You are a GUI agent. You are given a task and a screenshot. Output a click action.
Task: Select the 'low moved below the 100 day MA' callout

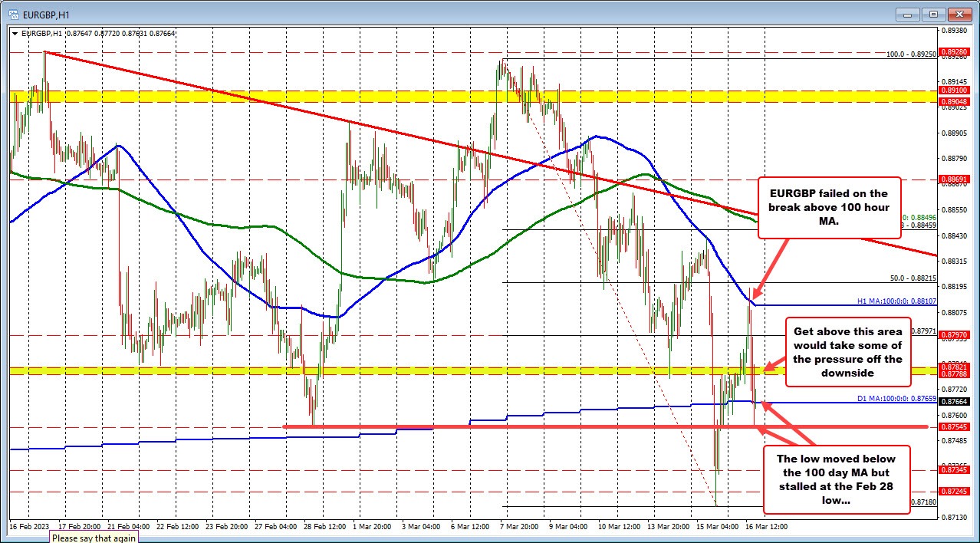(837, 479)
